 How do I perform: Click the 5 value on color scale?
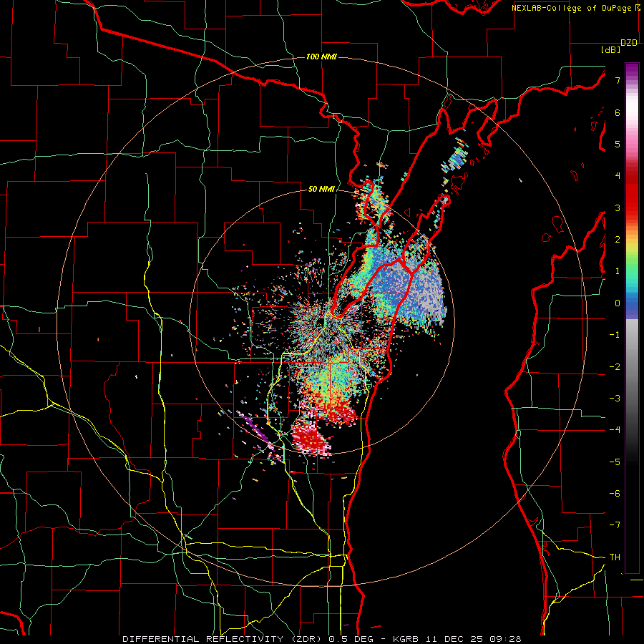click(x=618, y=144)
